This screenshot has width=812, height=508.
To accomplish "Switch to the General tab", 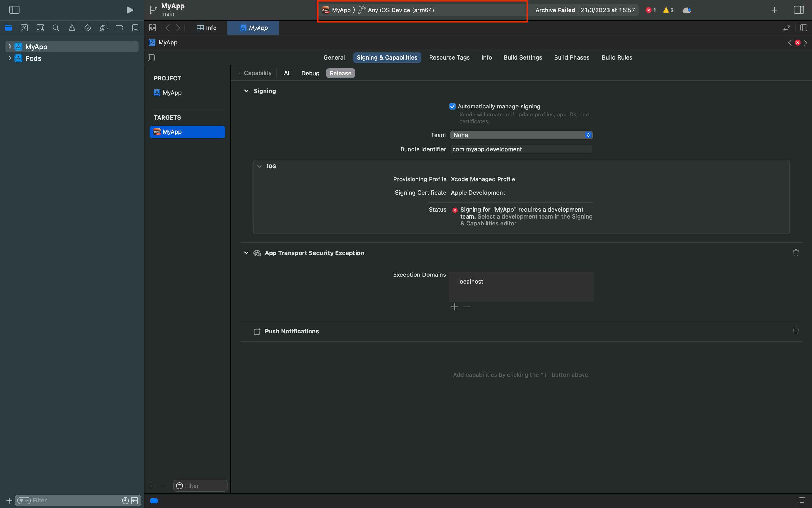I will 334,57.
